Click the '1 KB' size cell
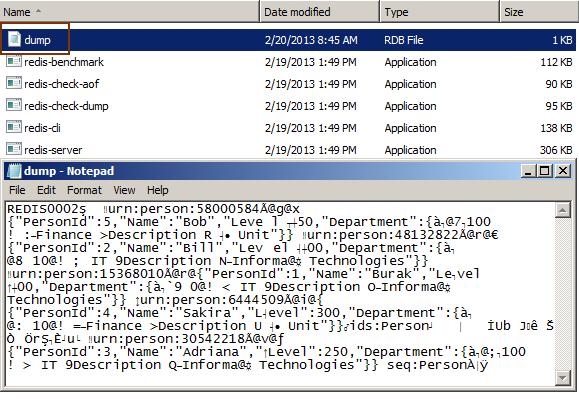 tap(562, 40)
